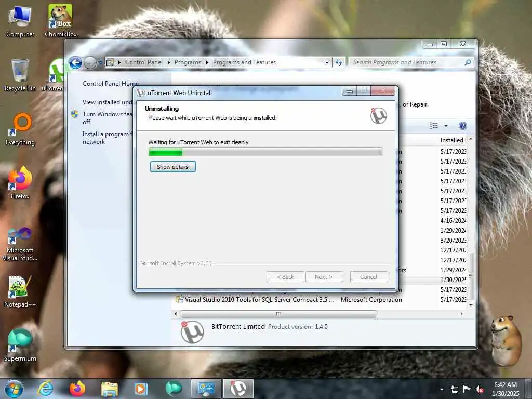Launch the Everything search shortcut
This screenshot has width=532, height=399.
point(20,129)
